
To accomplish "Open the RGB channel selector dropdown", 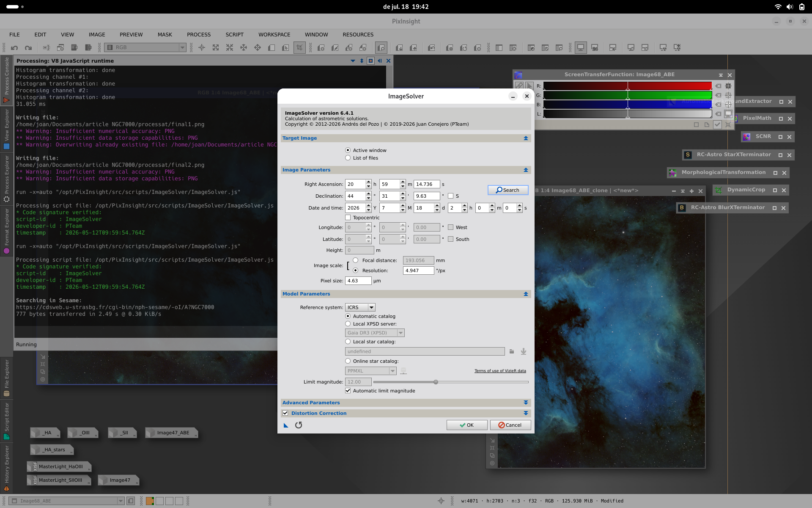I will click(x=145, y=47).
